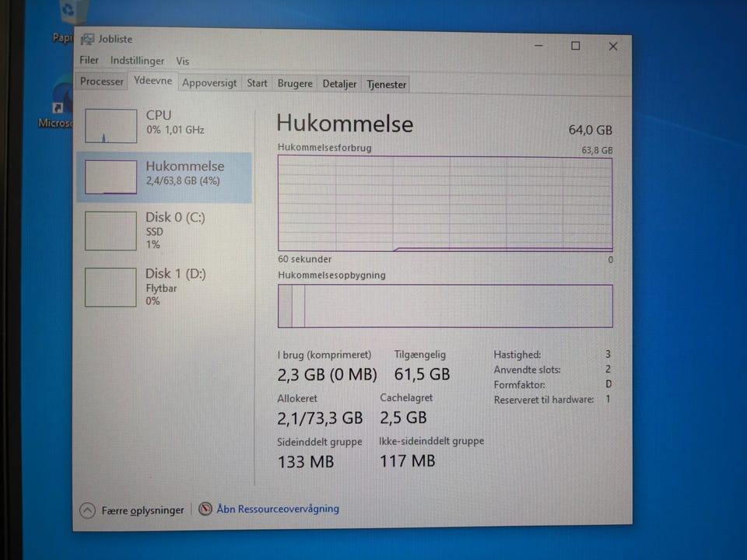Click the SSD label under Disk 0

[154, 232]
